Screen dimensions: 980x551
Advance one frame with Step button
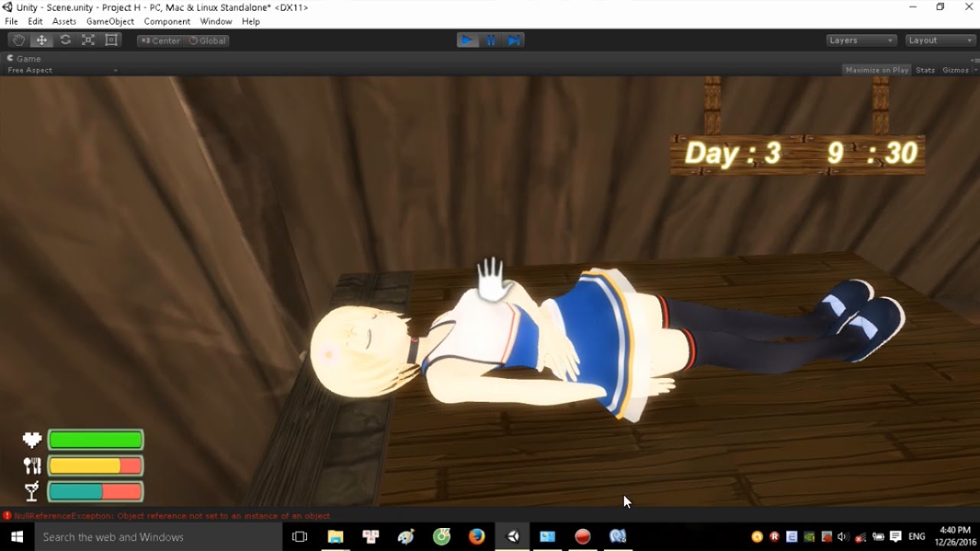514,41
